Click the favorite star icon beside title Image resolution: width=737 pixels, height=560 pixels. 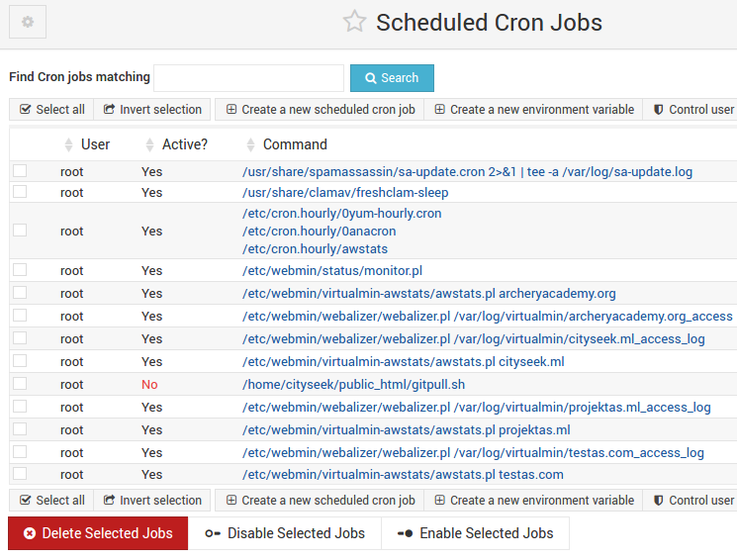click(x=354, y=22)
